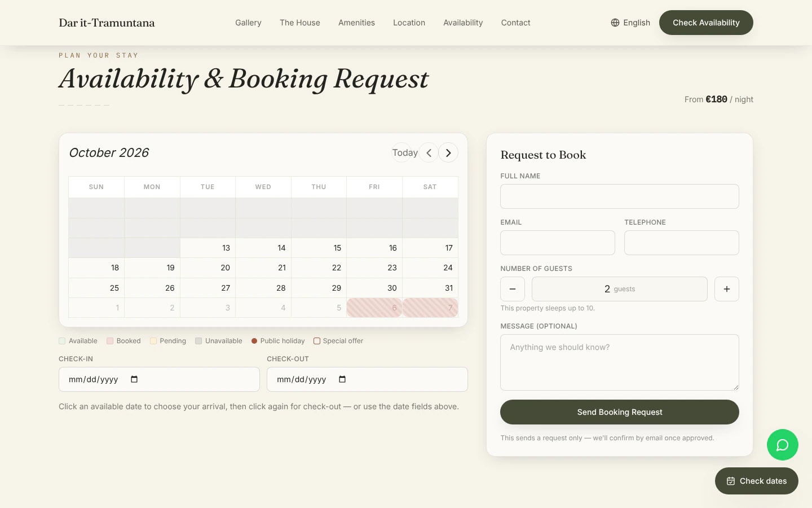Open The House nav item
The width and height of the screenshot is (812, 508).
click(300, 23)
